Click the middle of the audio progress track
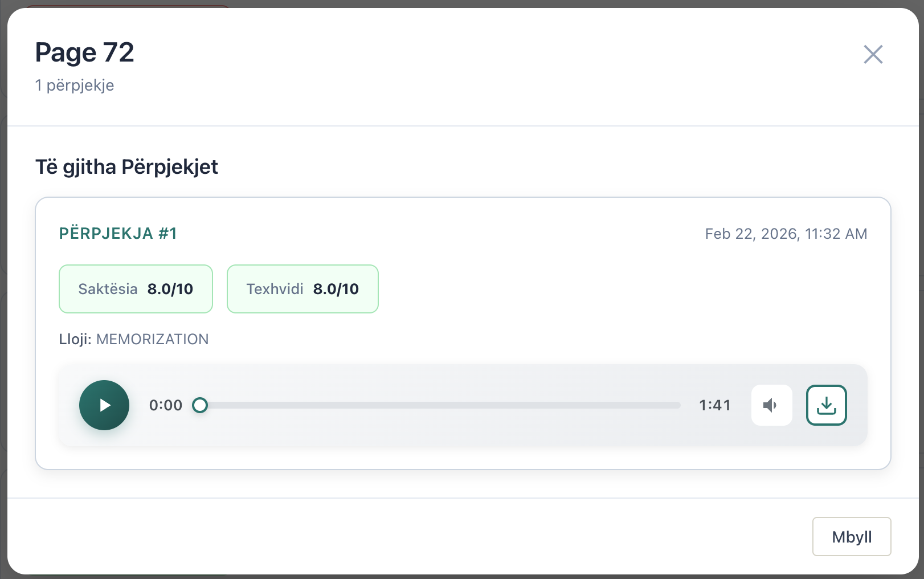Image resolution: width=924 pixels, height=579 pixels. tap(440, 405)
